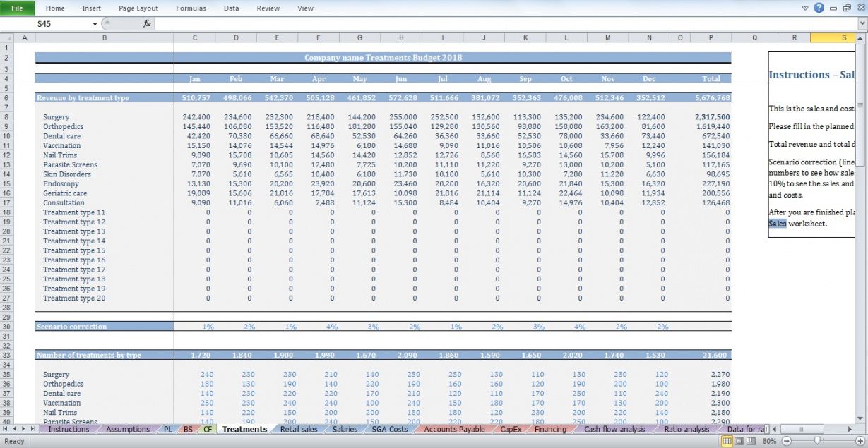Switch to the Retail sales sheet
Screen dimensions: 868x448
click(298, 429)
